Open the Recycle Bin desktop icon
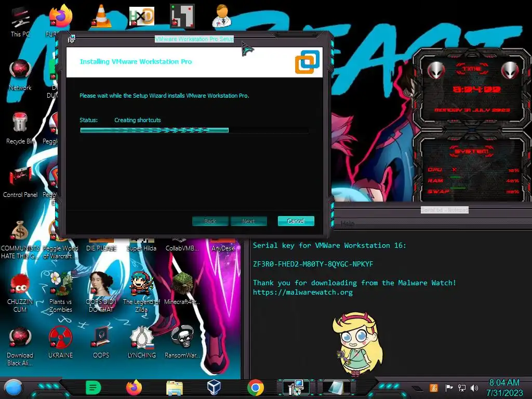The image size is (532, 399). coord(20,128)
